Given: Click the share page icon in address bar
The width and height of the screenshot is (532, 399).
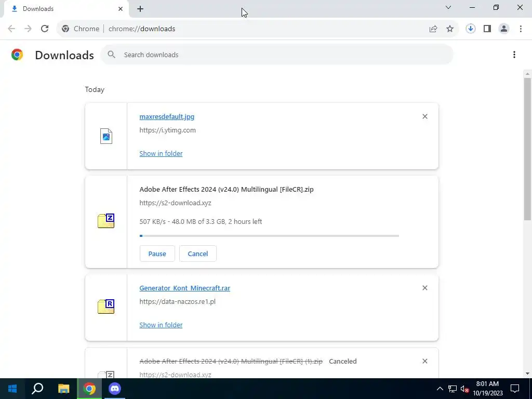Looking at the screenshot, I should coord(433,29).
